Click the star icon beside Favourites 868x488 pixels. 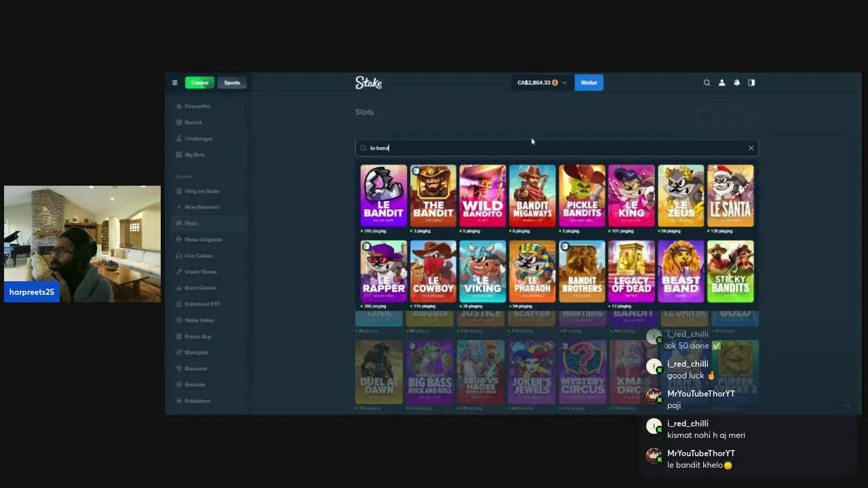(x=178, y=106)
